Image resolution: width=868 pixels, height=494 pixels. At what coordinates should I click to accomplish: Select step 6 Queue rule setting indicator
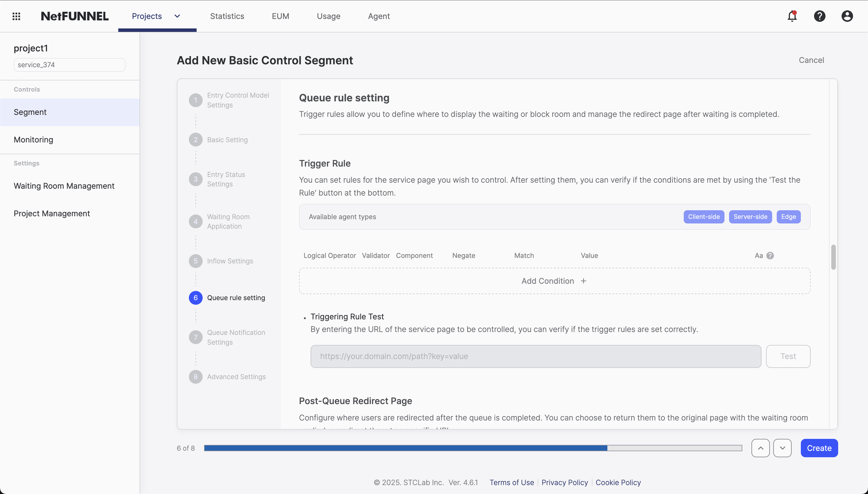pos(196,297)
